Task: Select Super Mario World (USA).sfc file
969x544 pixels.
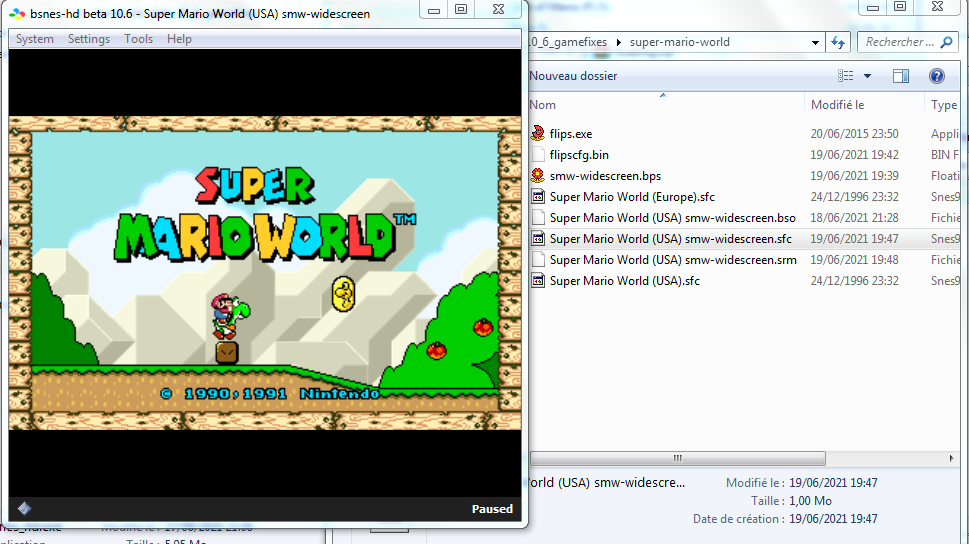Action: point(624,281)
